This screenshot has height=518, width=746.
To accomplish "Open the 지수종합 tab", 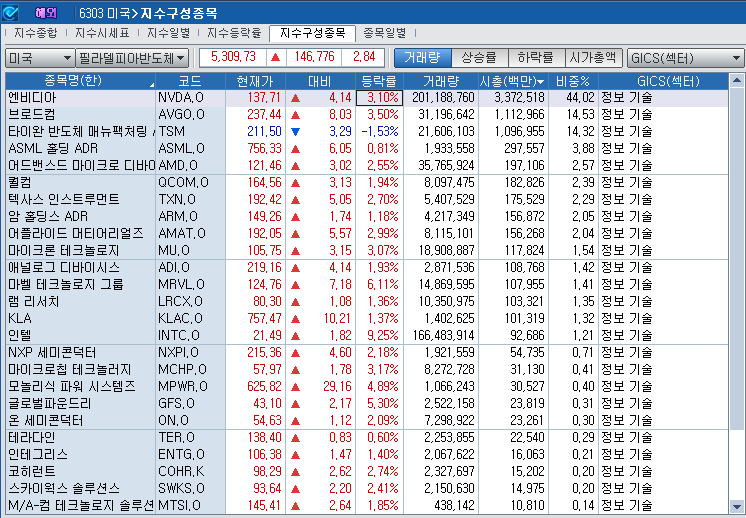I will [35, 33].
